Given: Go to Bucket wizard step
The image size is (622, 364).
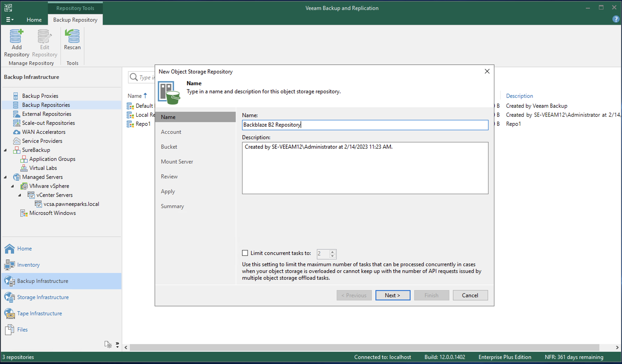Looking at the screenshot, I should 169,147.
